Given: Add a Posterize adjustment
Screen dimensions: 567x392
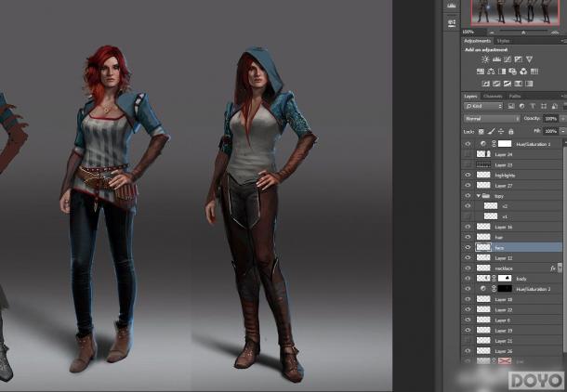Looking at the screenshot, I should point(496,84).
